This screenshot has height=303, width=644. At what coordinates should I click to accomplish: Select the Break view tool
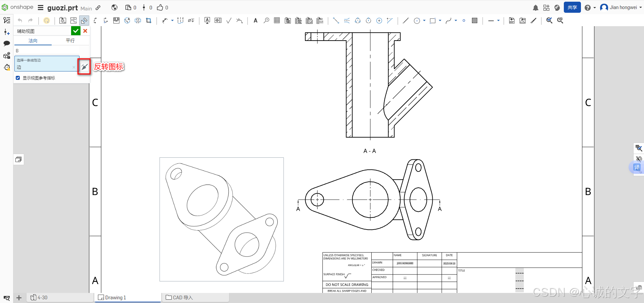[138, 20]
